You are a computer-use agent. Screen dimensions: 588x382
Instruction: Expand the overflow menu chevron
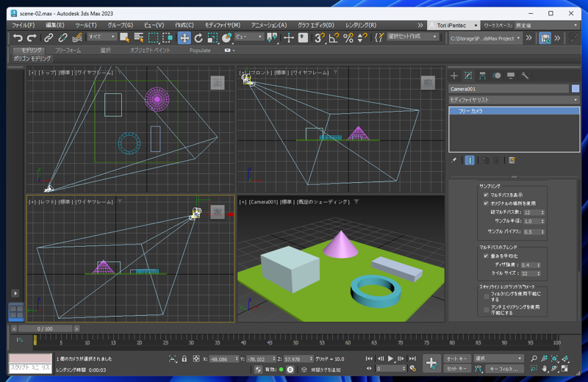pos(420,26)
